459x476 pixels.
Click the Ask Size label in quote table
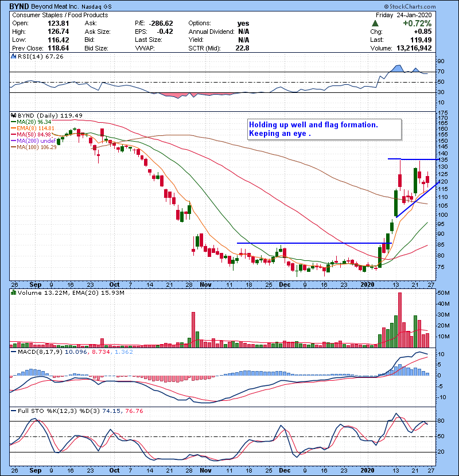pyautogui.click(x=98, y=32)
